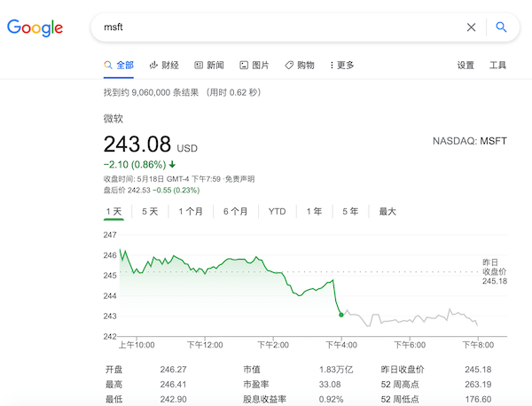Select the 6 个月 chart range

click(x=236, y=211)
